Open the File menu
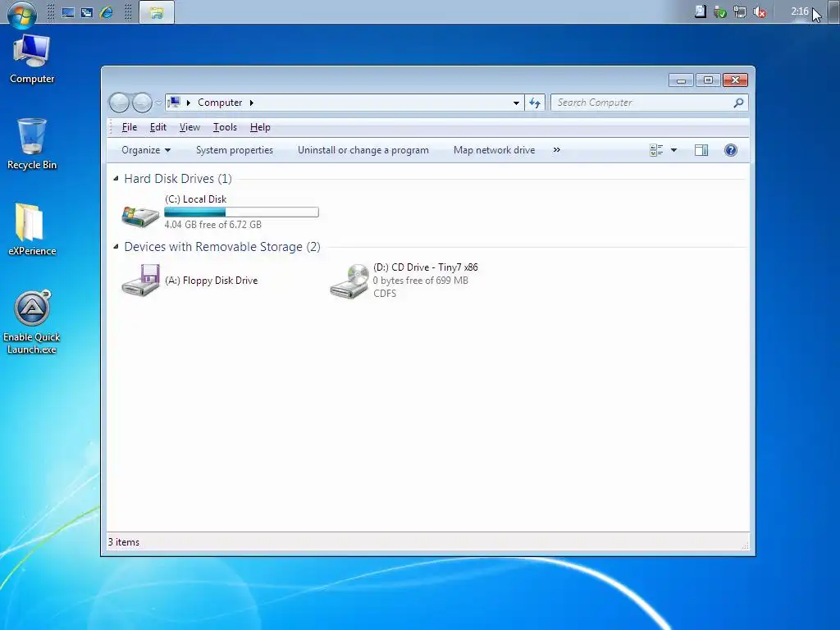 coord(130,127)
